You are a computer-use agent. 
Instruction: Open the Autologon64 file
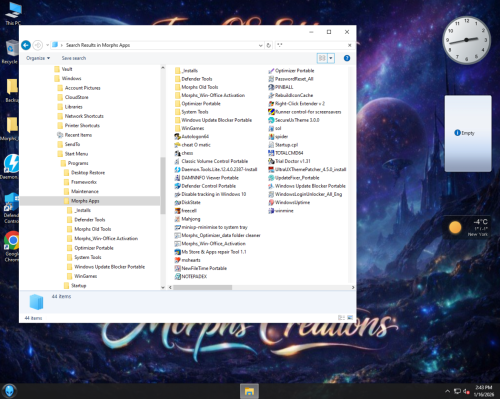[x=192, y=136]
